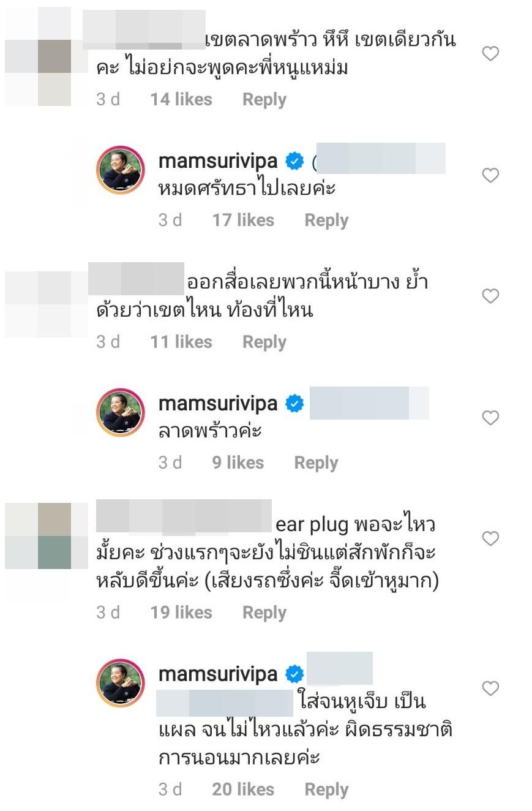Tap heart on ออกสื่อเลยพวกนี้หน้าบาง comment
532x811 pixels.
[x=490, y=296]
